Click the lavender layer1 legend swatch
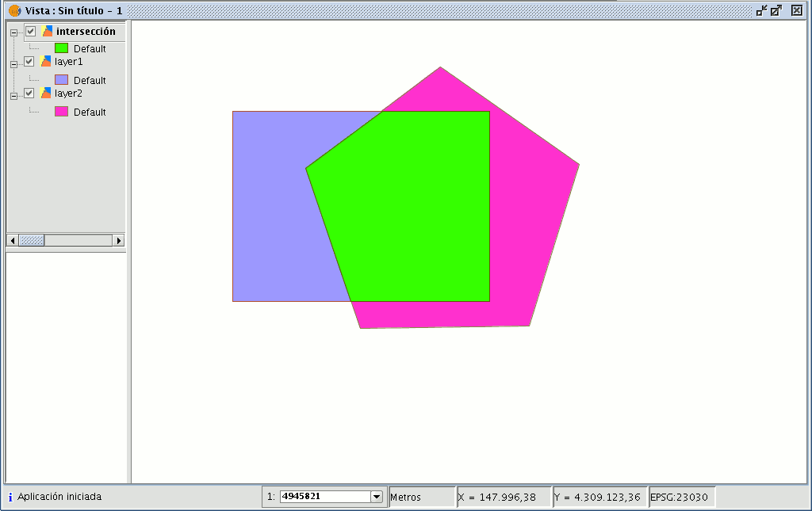 (62, 80)
